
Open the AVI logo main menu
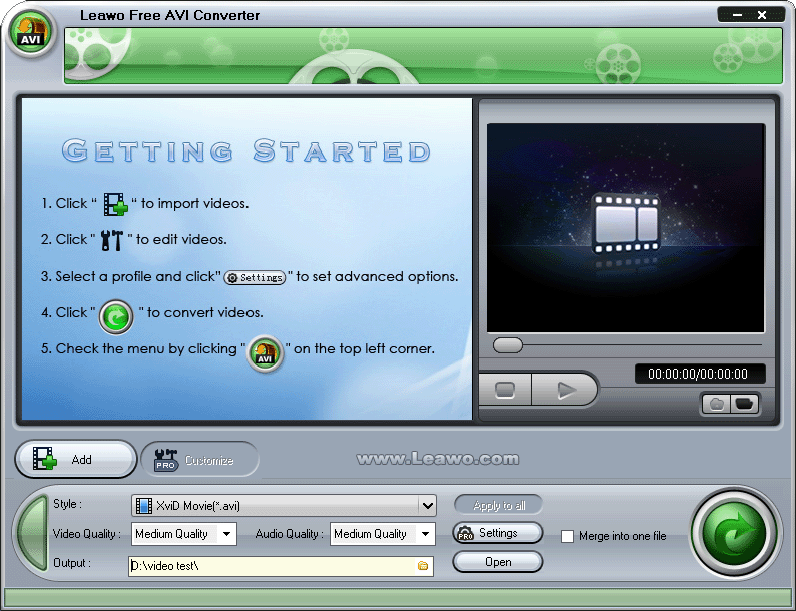click(31, 32)
